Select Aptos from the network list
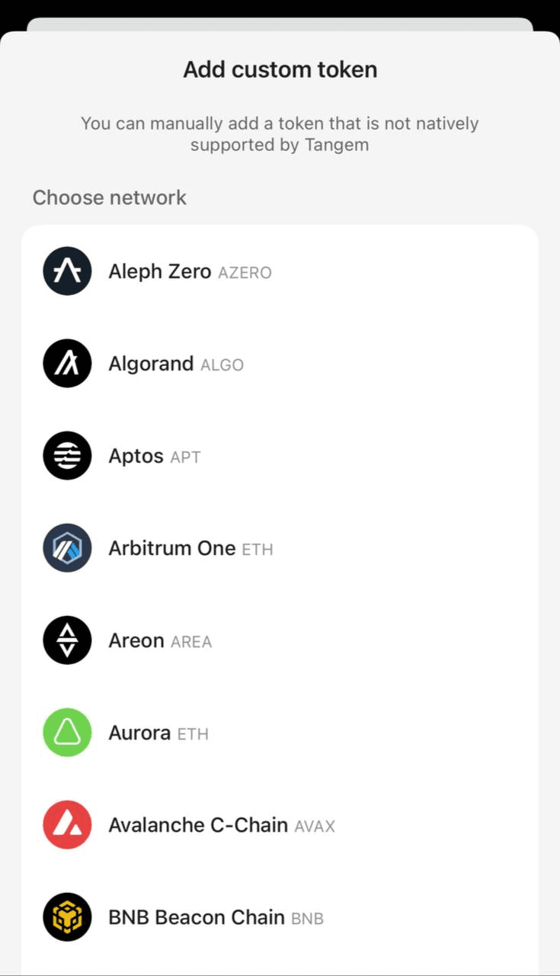This screenshot has height=976, width=560. click(x=280, y=456)
